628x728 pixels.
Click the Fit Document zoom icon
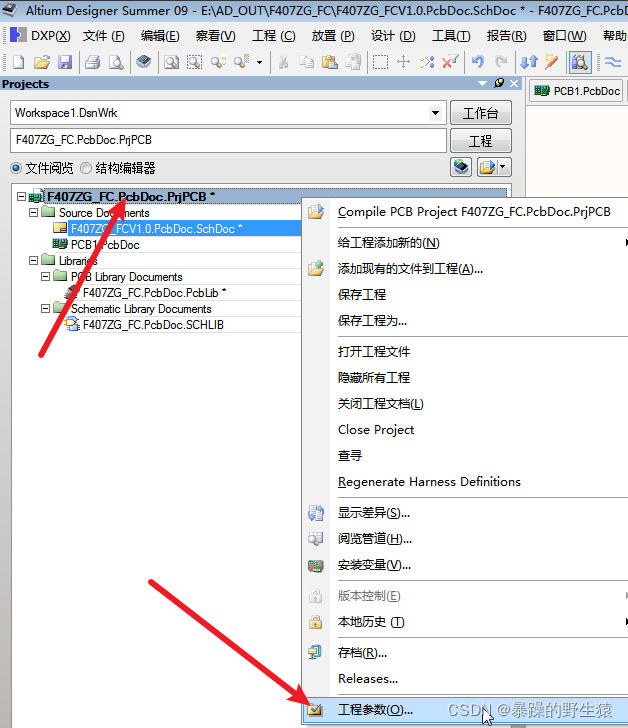171,62
